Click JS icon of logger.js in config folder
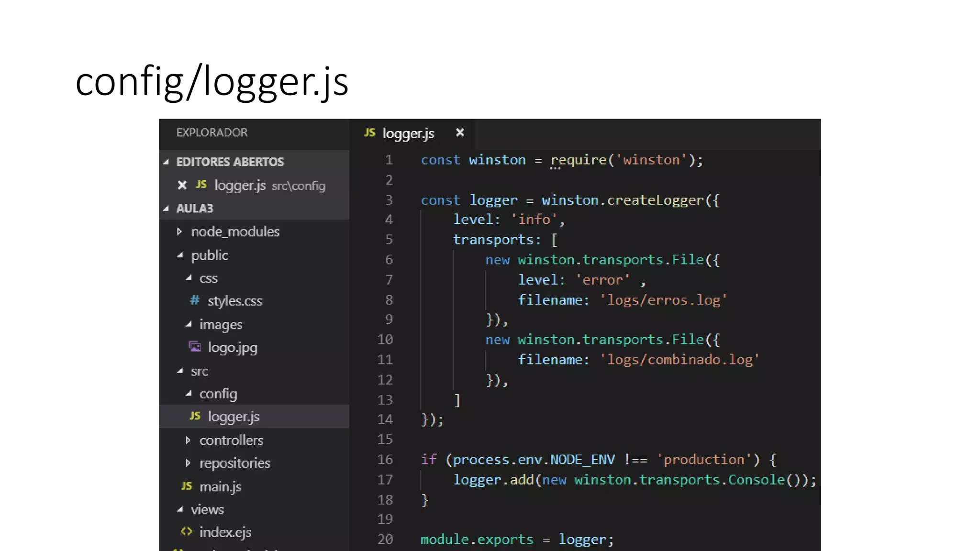 point(195,416)
